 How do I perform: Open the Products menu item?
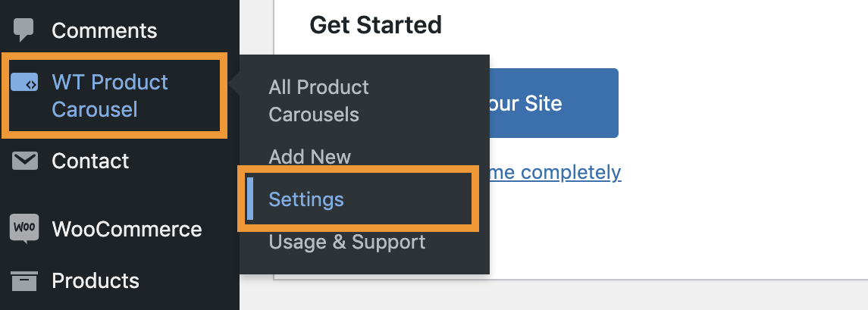[x=96, y=281]
